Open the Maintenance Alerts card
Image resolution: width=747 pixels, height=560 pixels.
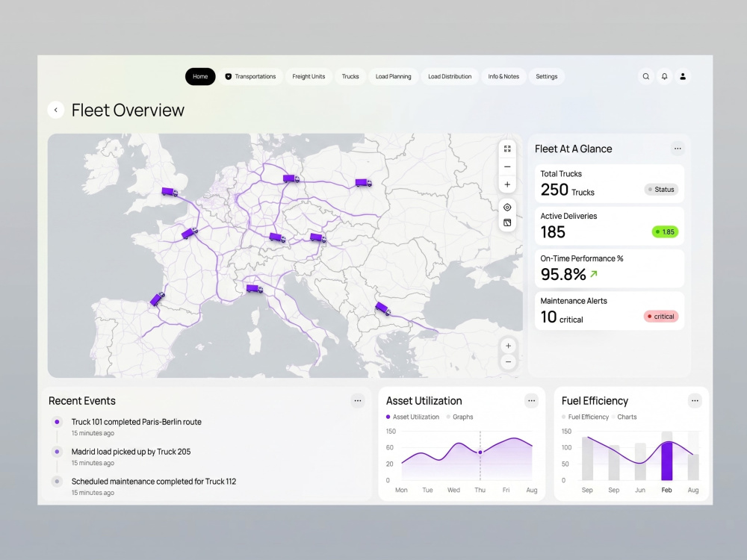[610, 311]
